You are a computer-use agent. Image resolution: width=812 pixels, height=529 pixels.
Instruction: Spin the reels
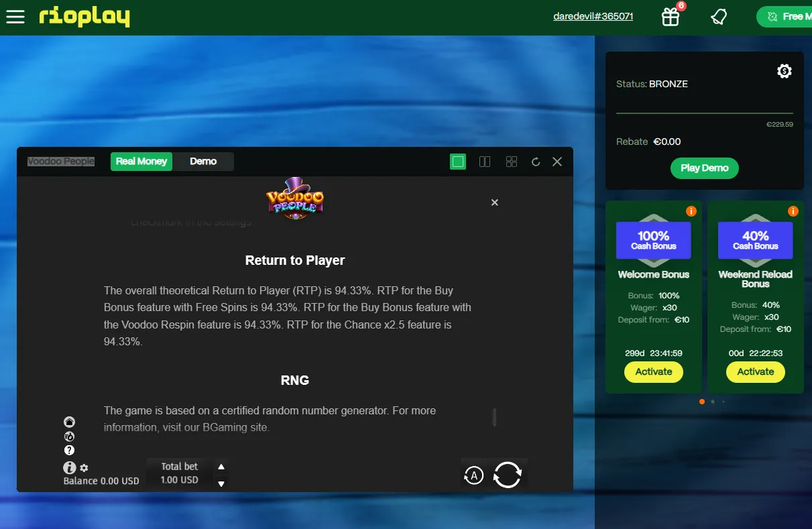(508, 475)
